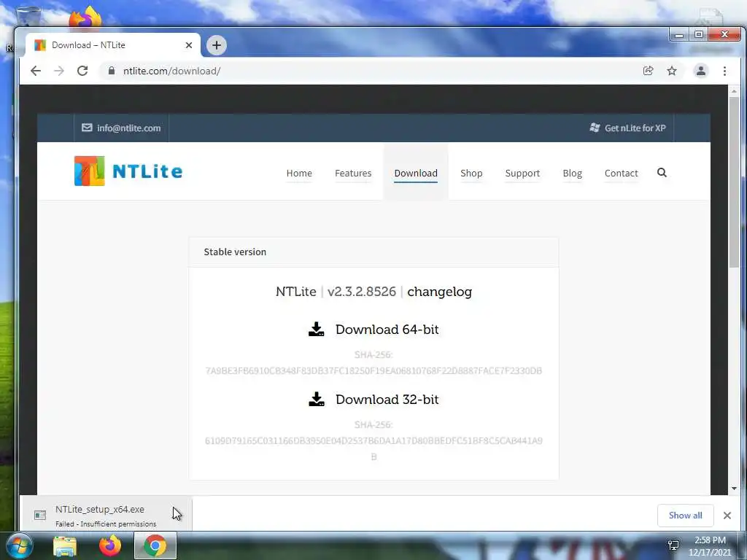Open Chrome's three-dot menu
This screenshot has width=747, height=560.
(x=724, y=71)
